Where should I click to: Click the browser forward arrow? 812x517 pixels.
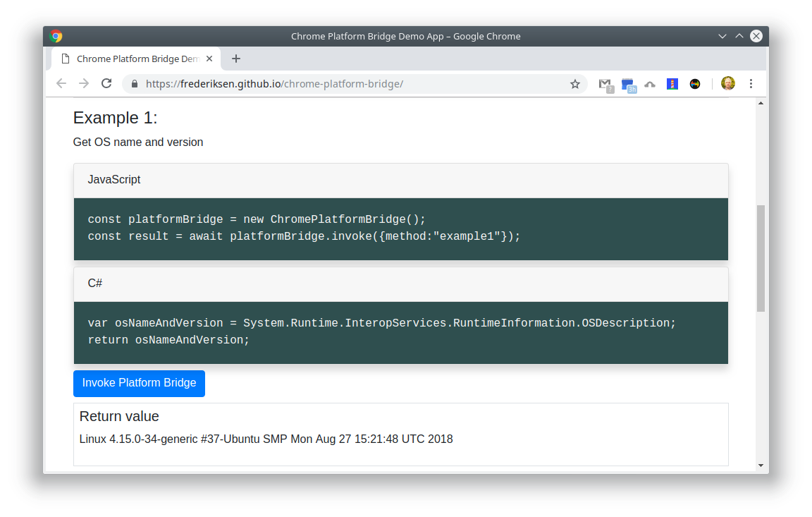click(84, 84)
